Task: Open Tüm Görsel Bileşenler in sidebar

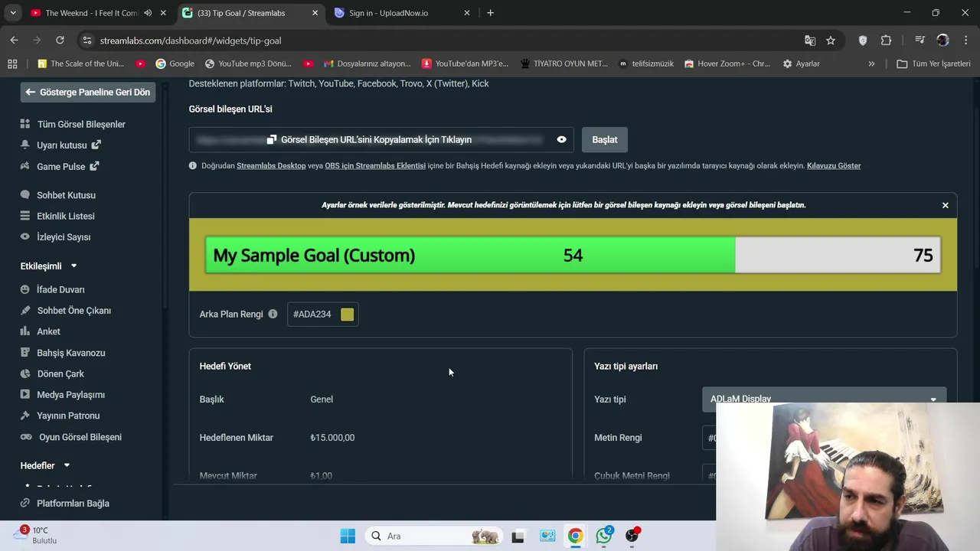Action: pos(81,124)
